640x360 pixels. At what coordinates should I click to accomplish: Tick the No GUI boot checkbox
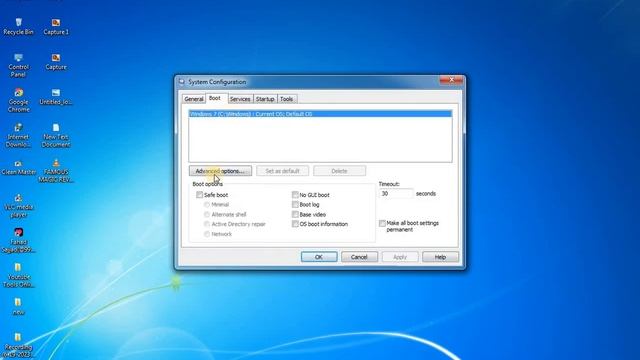(295, 195)
